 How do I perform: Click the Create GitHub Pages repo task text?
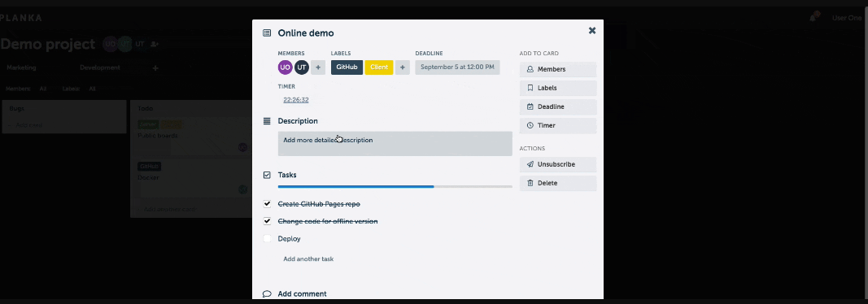[x=319, y=204]
